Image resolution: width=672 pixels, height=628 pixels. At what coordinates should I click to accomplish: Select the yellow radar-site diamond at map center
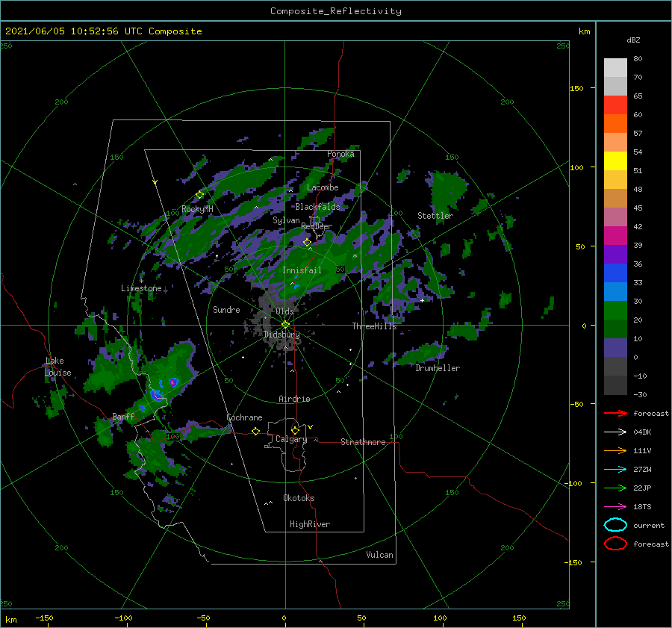point(285,325)
